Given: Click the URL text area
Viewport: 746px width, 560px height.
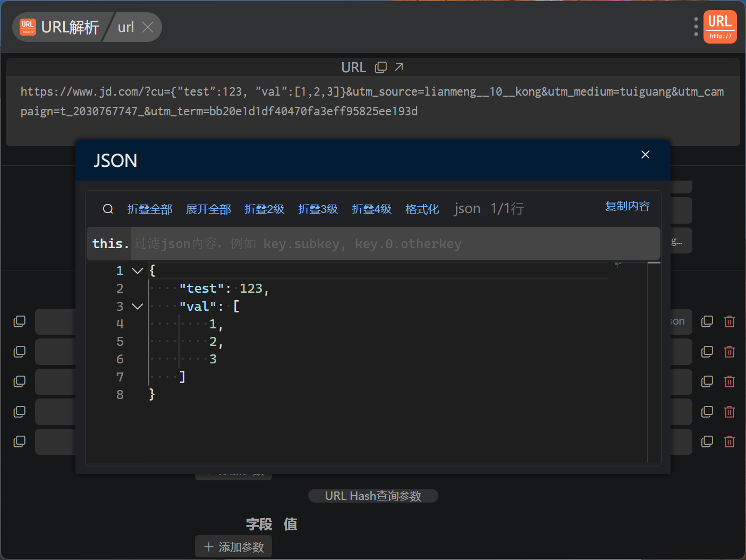Looking at the screenshot, I should click(372, 111).
